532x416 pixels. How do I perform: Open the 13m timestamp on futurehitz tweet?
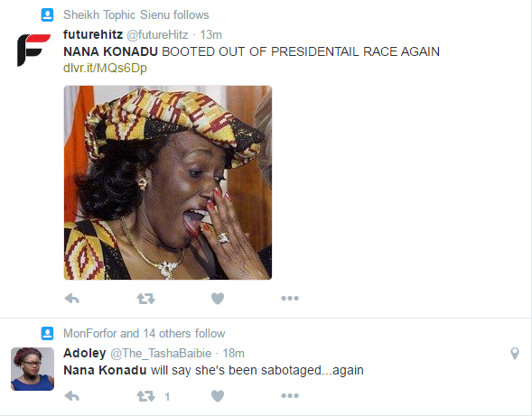(x=210, y=34)
